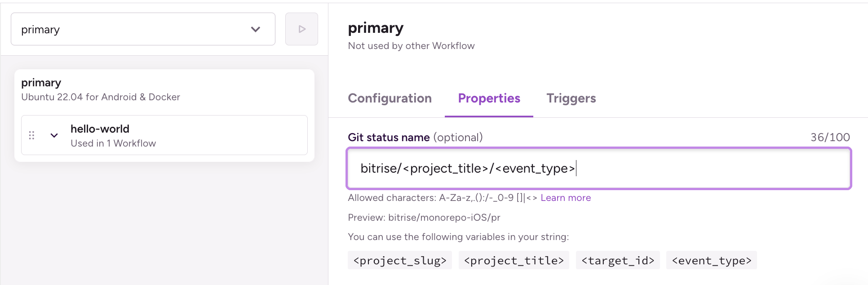Expand the hello-world step bundle chevron
This screenshot has height=285, width=868.
(x=54, y=135)
